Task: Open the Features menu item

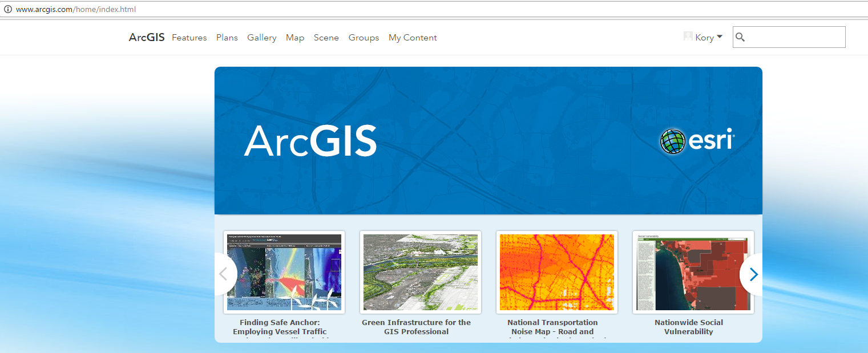Action: pos(189,38)
